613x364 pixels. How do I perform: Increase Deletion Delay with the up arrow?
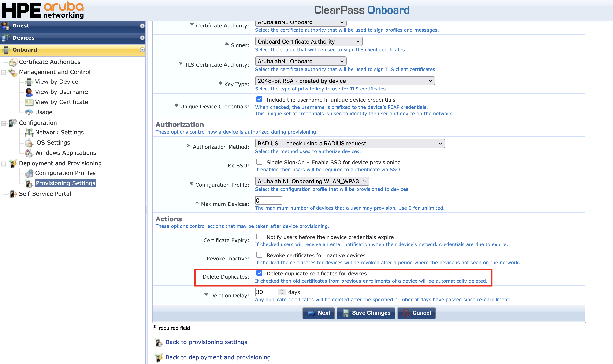tap(282, 290)
